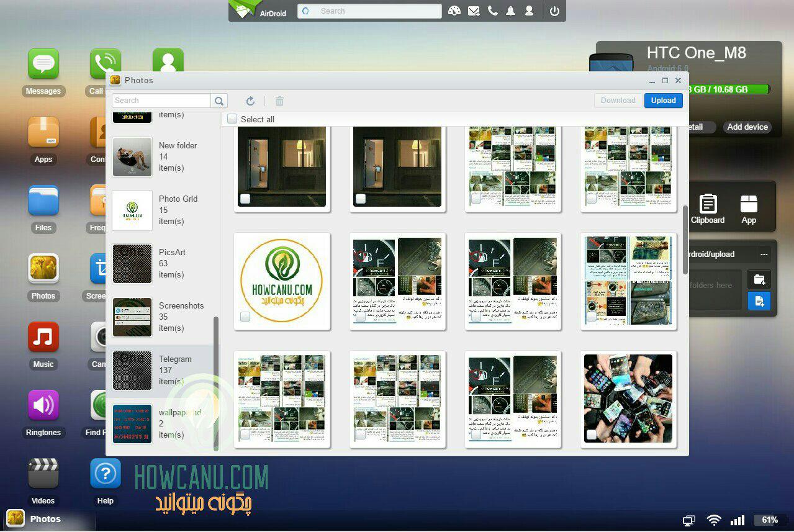Viewport: 794px width, 532px height.
Task: Click the battery 61% indicator
Action: click(x=770, y=520)
